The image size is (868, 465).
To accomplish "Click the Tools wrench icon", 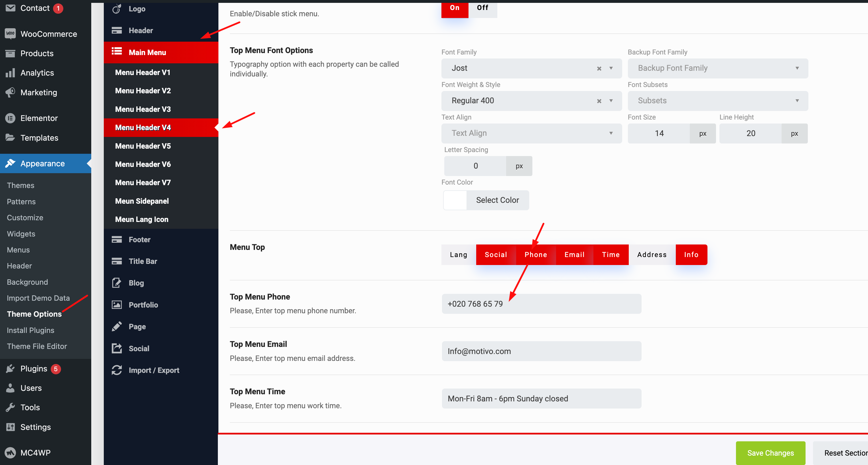I will [x=11, y=407].
